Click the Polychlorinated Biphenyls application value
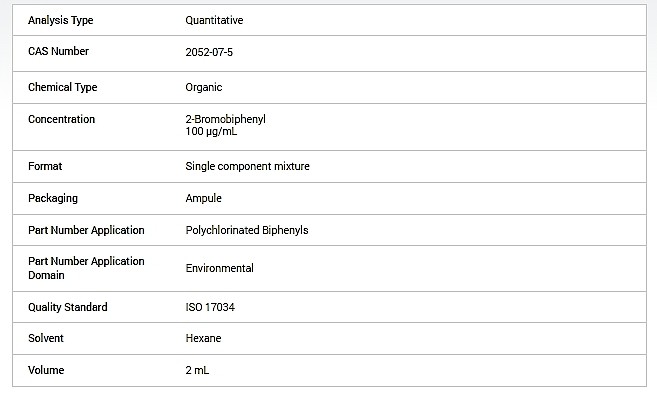Screen dimensions: 657x397 pos(247,230)
